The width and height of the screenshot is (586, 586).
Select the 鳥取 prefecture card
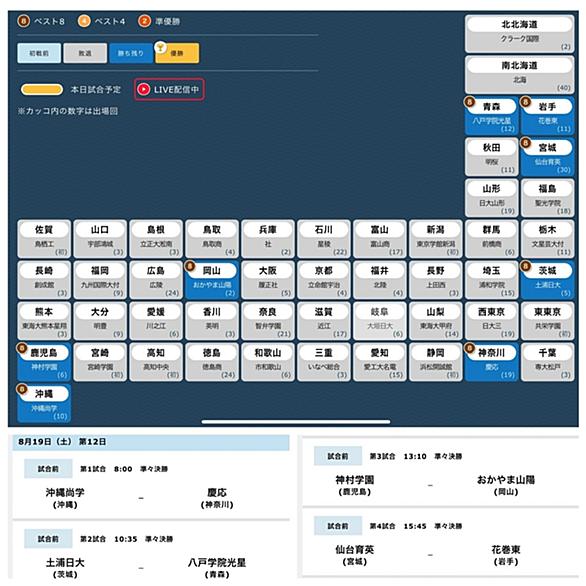212,239
